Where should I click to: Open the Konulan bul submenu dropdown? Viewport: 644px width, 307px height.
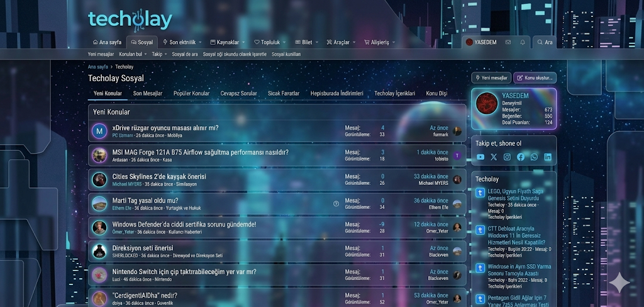tap(145, 54)
